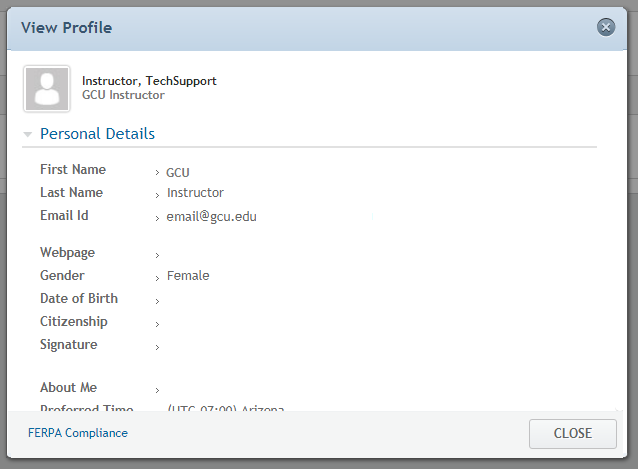638x469 pixels.
Task: Click the CLOSE button
Action: (x=572, y=434)
